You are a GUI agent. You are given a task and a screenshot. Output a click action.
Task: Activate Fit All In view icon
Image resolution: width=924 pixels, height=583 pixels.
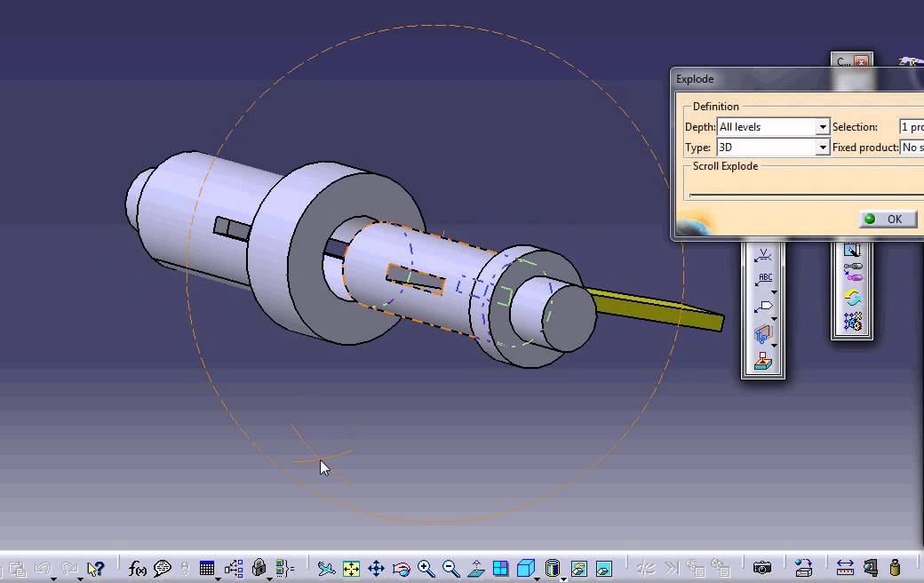351,568
